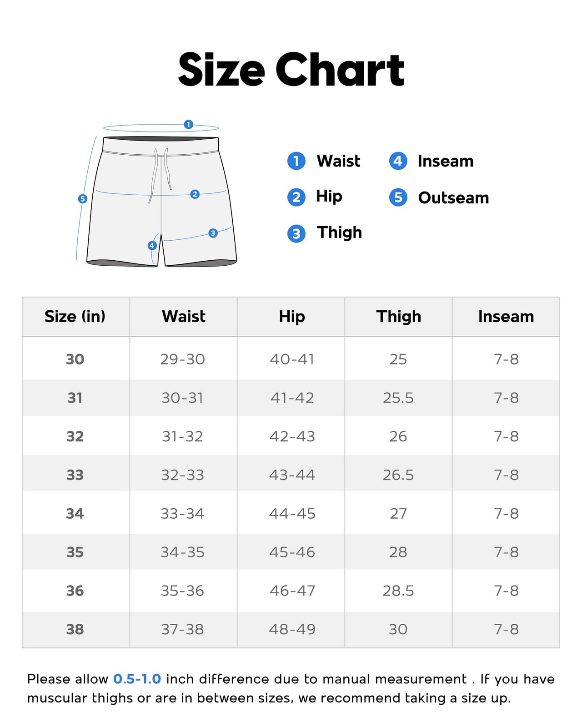Click the number 4 Inseam legend badge
The height and width of the screenshot is (728, 582).
pos(398,161)
